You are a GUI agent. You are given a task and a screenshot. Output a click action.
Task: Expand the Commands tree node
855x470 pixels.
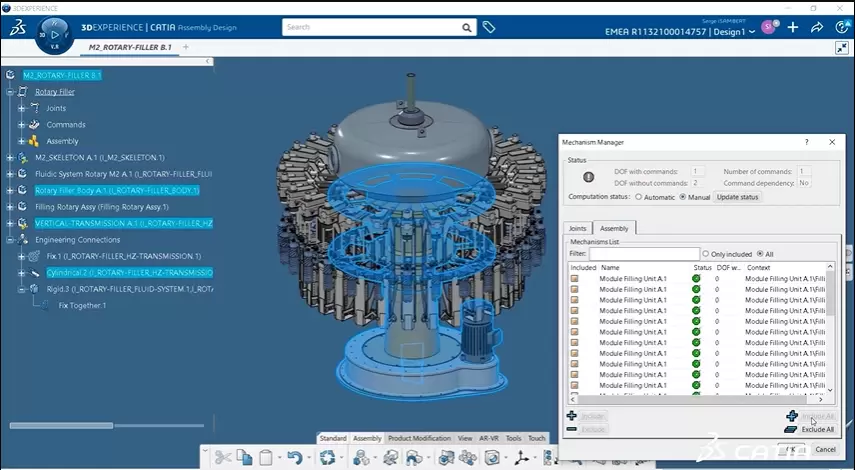pyautogui.click(x=22, y=125)
